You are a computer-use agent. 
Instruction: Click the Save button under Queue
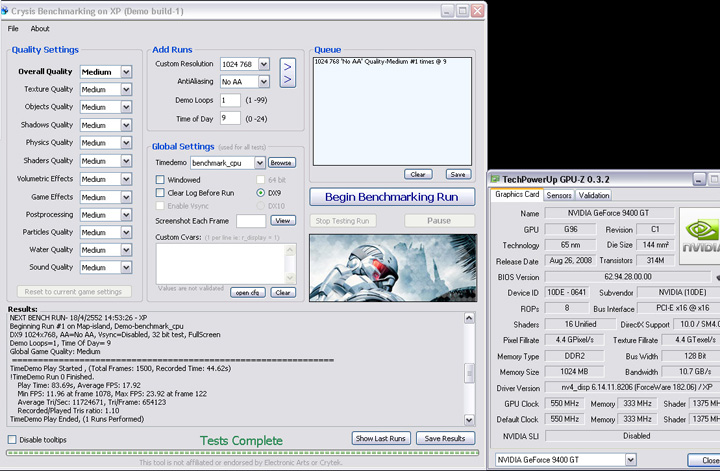[x=458, y=174]
